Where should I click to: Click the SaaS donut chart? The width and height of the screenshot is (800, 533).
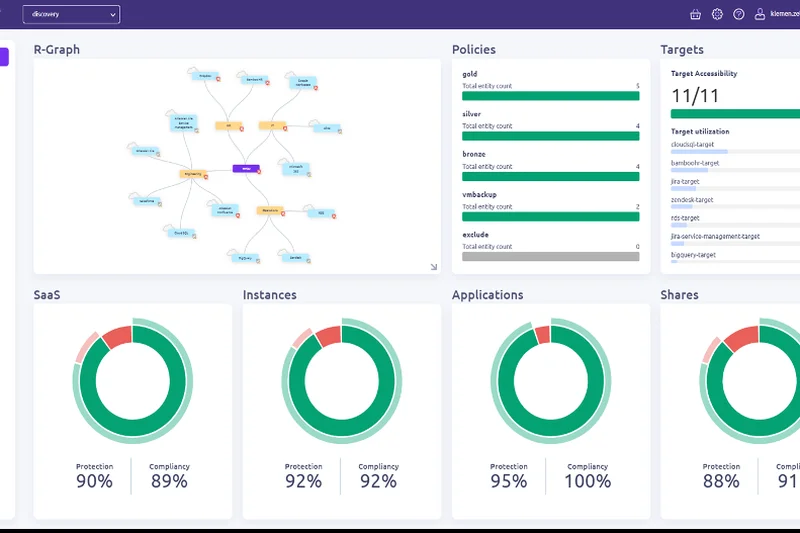[x=132, y=379]
